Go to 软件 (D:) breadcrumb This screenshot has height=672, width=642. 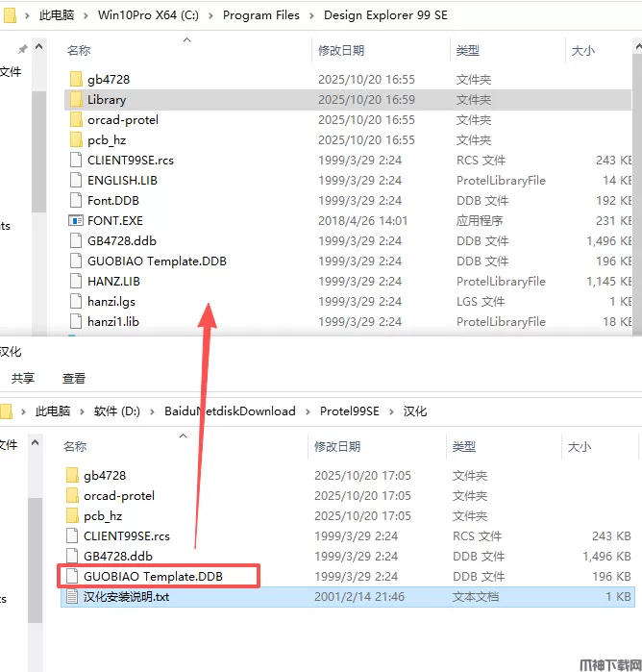[117, 411]
